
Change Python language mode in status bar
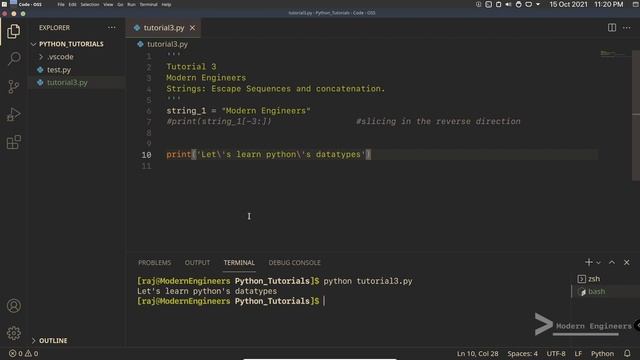point(602,353)
